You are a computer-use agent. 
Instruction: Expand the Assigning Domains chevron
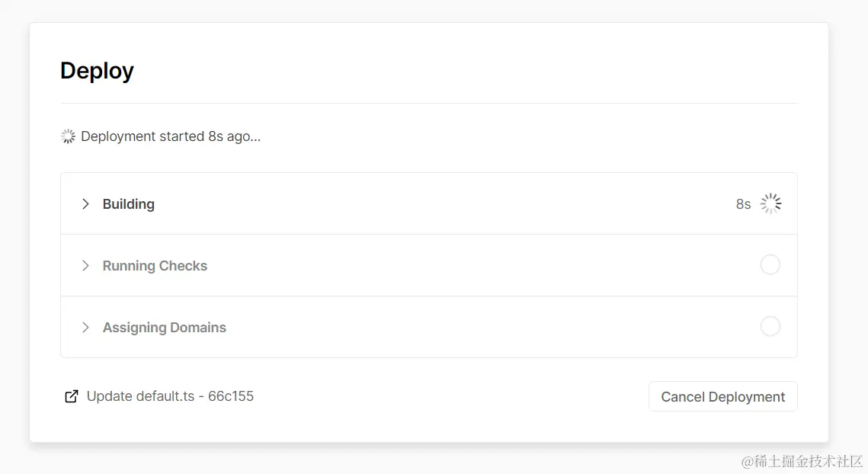(x=85, y=327)
